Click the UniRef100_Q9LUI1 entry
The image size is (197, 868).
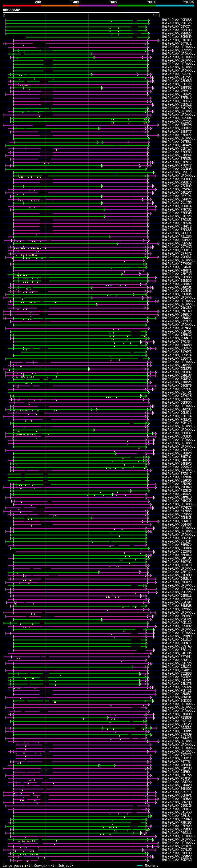coord(177,413)
